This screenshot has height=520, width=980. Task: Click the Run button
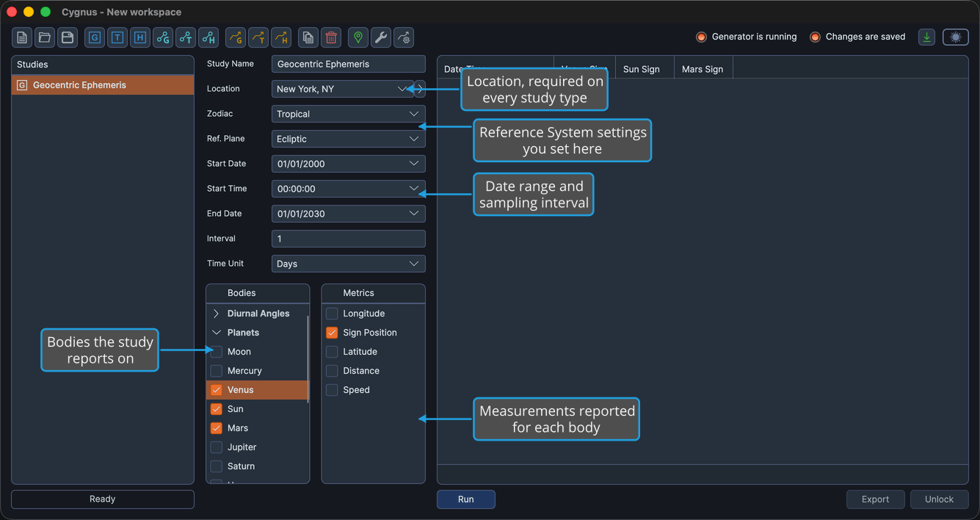pyautogui.click(x=466, y=499)
